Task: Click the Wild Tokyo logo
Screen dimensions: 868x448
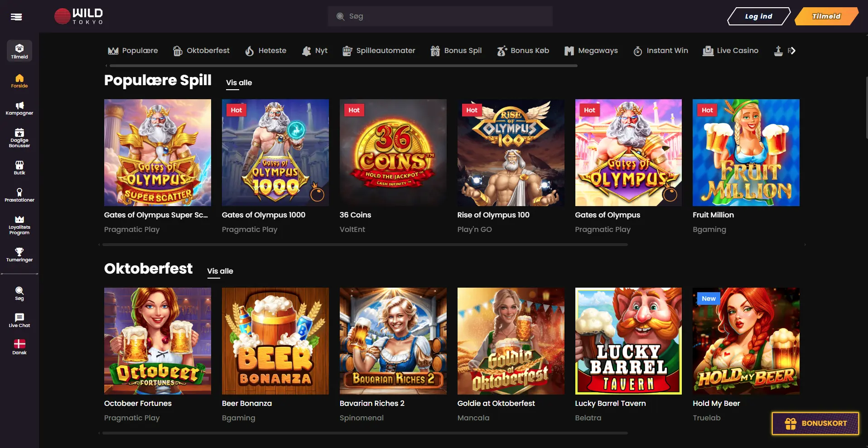Action: pyautogui.click(x=79, y=16)
